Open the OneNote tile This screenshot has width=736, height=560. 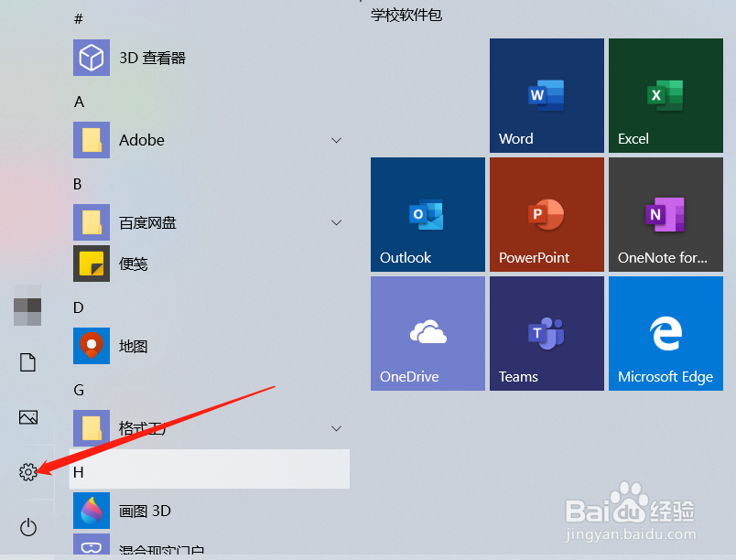pos(666,214)
